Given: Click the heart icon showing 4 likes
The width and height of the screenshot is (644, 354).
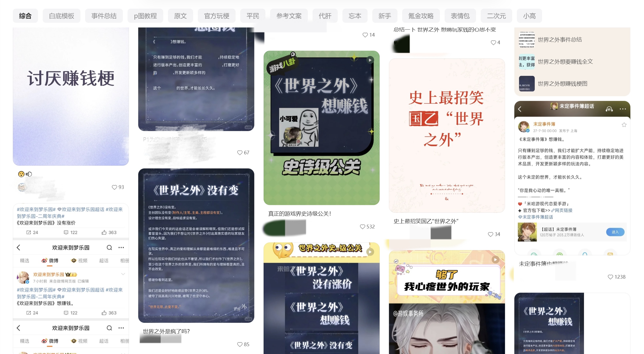Looking at the screenshot, I should point(493,43).
